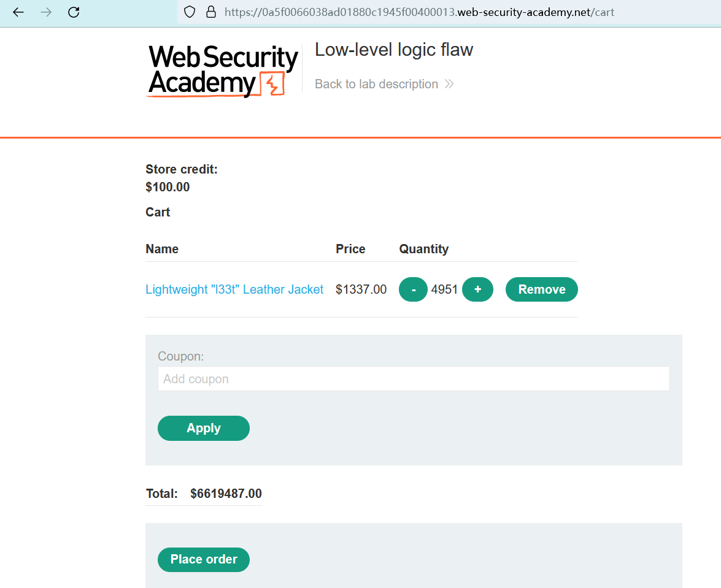Remove the leather jacket from cart
721x588 pixels.
point(541,289)
